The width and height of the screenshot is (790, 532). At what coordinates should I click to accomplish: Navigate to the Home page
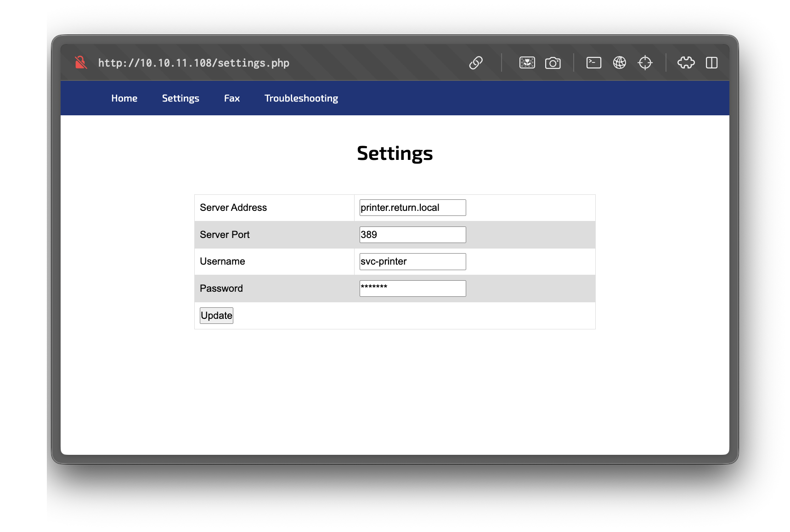124,98
